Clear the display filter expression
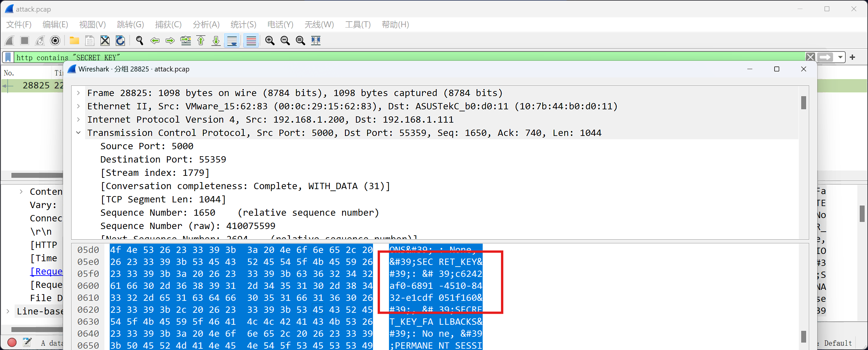 coord(810,57)
